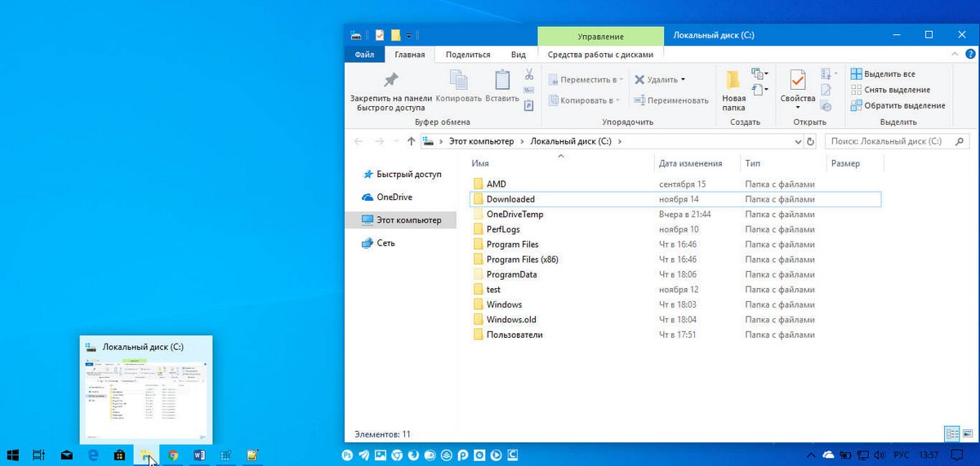Select the Управление contextual tab
Image resolution: width=980 pixels, height=466 pixels.
600,36
